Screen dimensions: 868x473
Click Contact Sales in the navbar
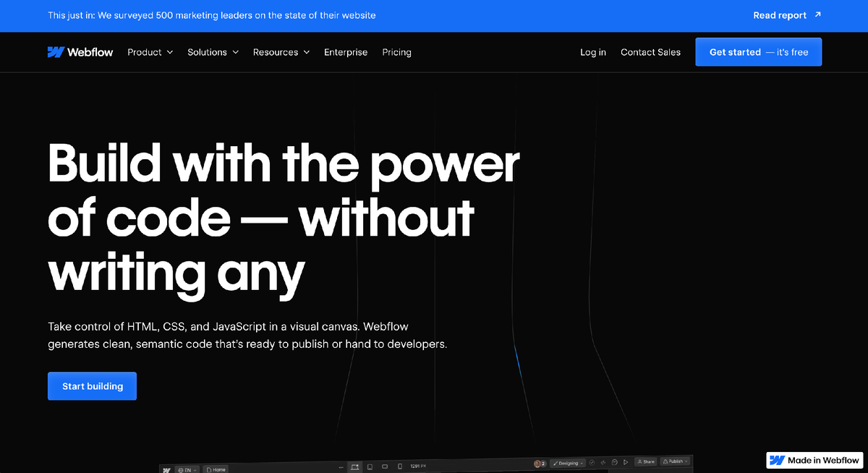click(x=650, y=52)
